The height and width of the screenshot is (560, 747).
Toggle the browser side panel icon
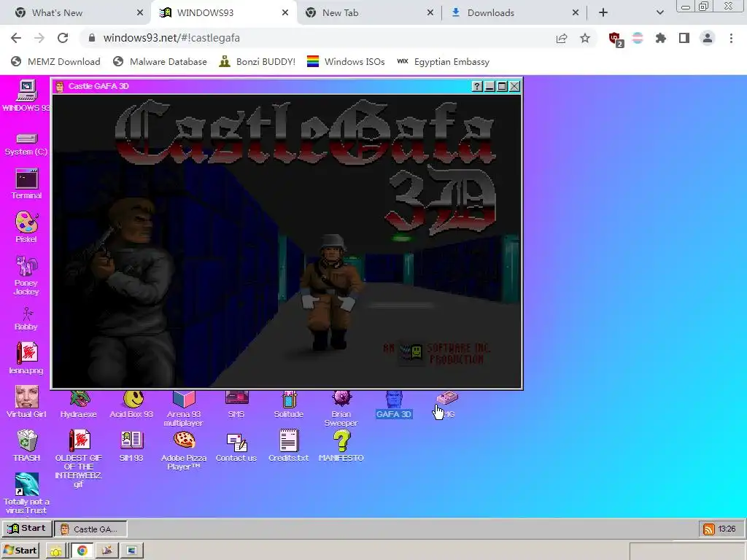point(684,38)
